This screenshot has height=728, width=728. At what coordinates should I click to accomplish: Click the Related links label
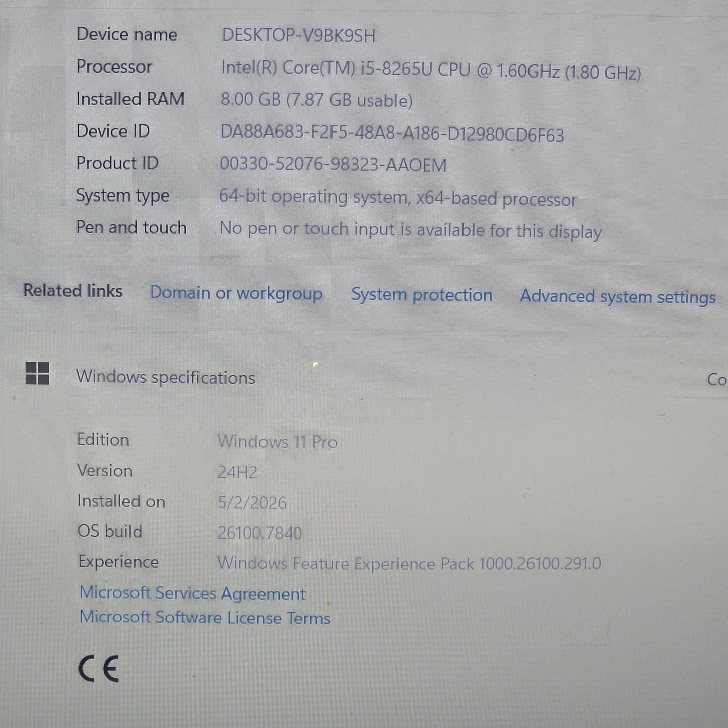[x=73, y=291]
